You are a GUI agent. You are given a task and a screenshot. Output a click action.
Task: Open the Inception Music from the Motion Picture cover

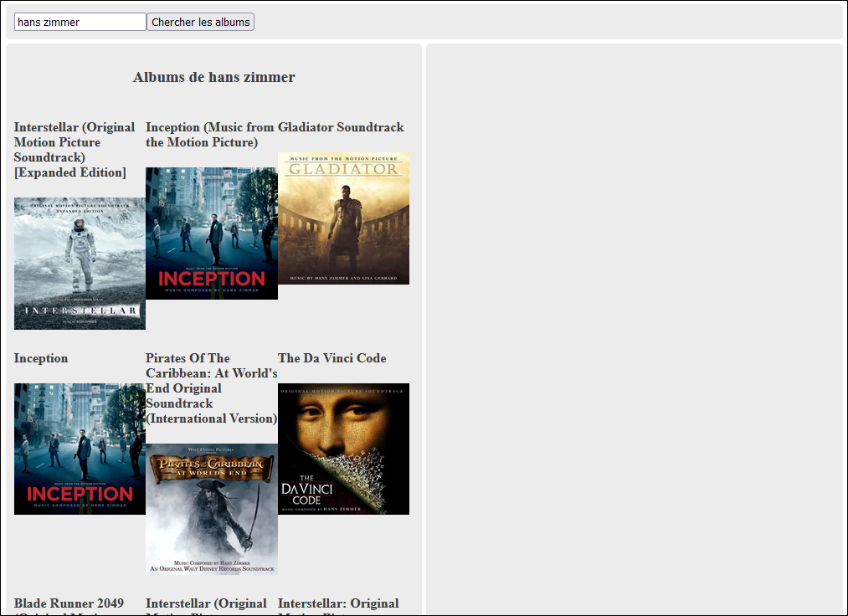pos(212,234)
